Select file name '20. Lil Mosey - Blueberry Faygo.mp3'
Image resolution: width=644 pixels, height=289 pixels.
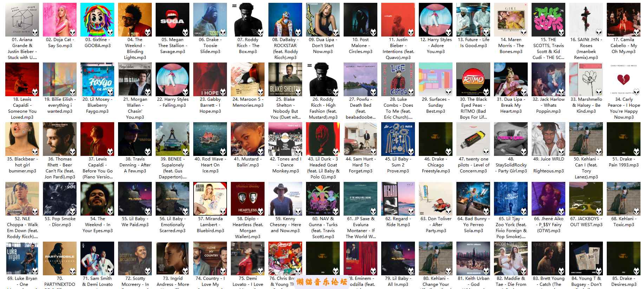click(97, 105)
